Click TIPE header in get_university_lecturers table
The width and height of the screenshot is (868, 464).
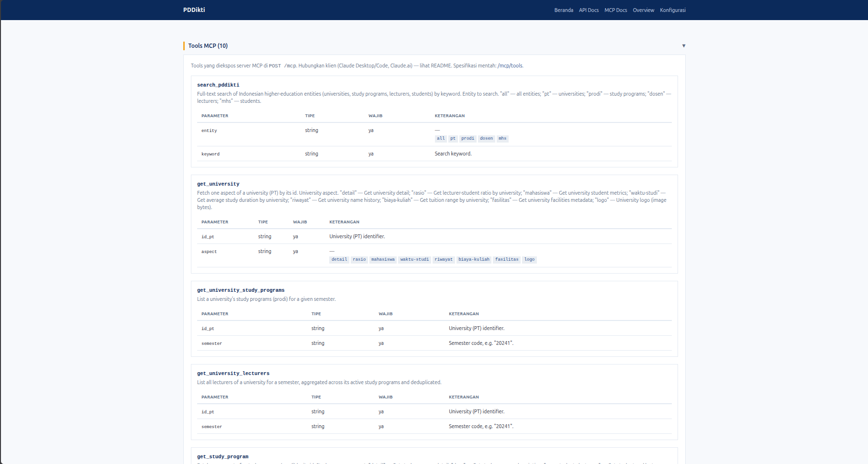316,397
